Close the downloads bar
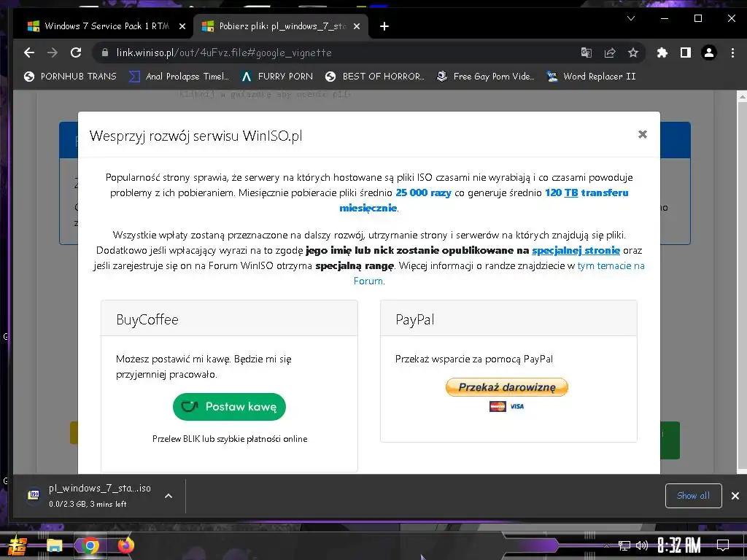The image size is (747, 560). (735, 496)
